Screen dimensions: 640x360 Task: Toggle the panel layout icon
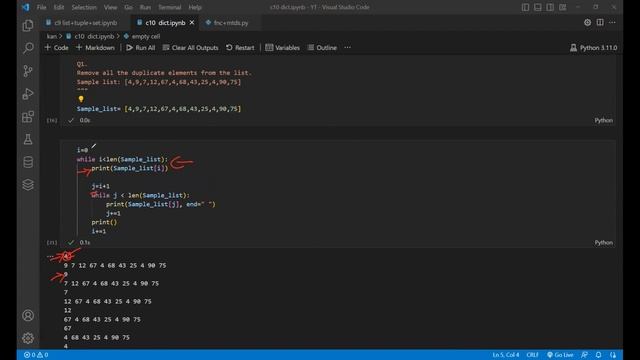click(538, 7)
